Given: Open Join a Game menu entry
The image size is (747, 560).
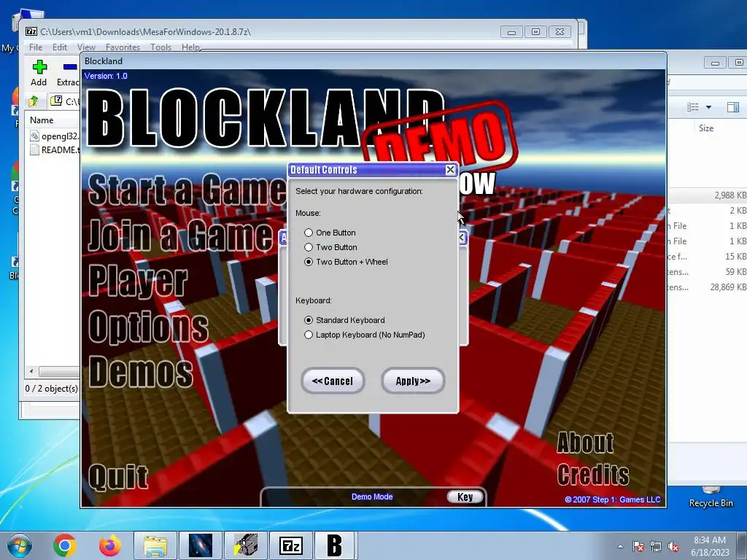Looking at the screenshot, I should (180, 235).
